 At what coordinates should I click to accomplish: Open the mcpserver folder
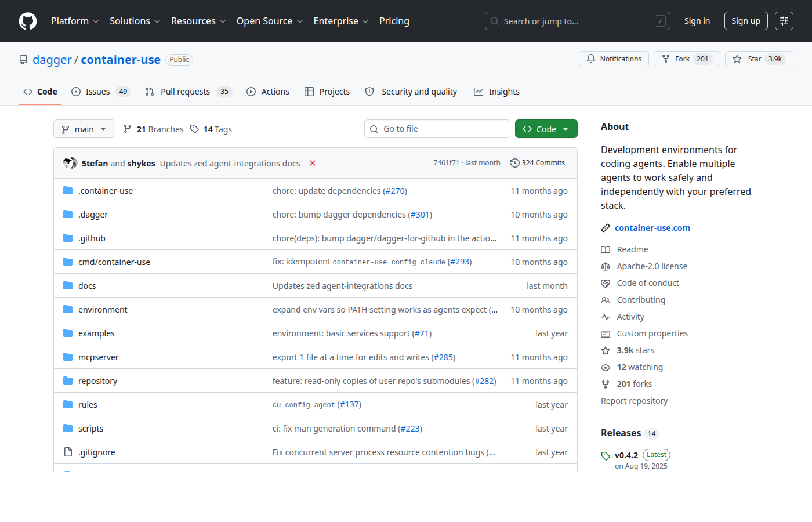click(x=99, y=357)
